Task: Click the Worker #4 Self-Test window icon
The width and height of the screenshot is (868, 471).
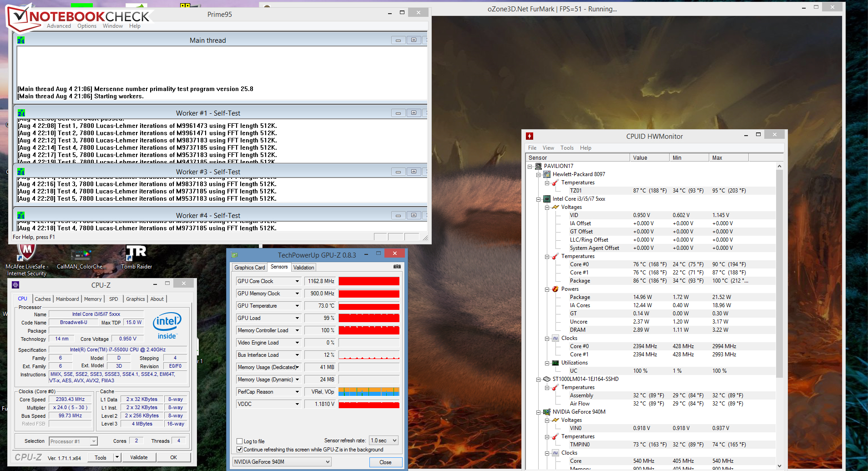Action: (21, 215)
